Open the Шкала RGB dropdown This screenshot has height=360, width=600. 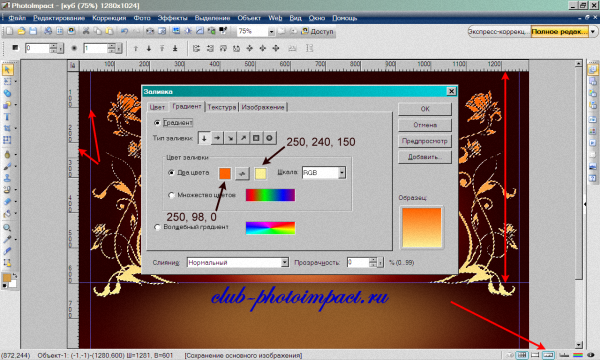pyautogui.click(x=342, y=173)
